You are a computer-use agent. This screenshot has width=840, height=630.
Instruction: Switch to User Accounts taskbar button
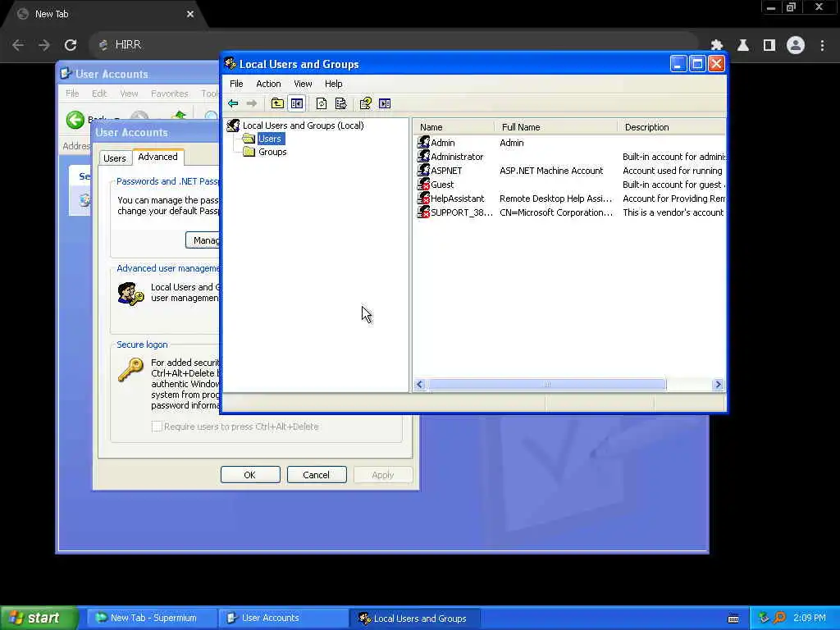point(283,618)
